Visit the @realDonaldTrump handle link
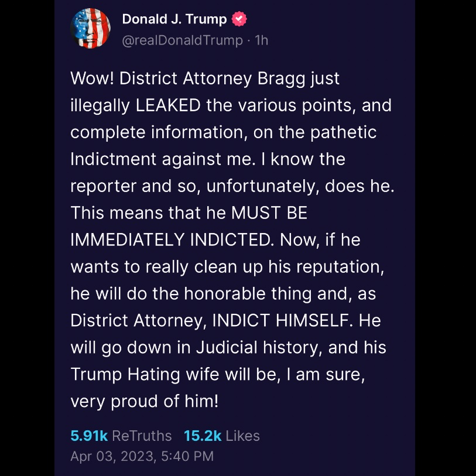 pos(183,40)
